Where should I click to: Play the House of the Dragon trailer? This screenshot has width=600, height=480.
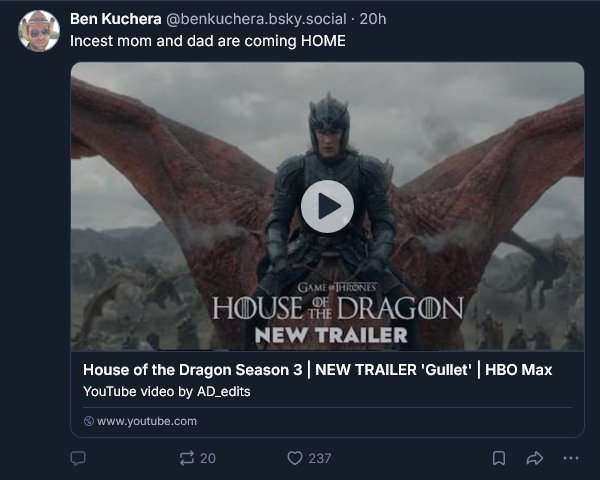tap(327, 206)
